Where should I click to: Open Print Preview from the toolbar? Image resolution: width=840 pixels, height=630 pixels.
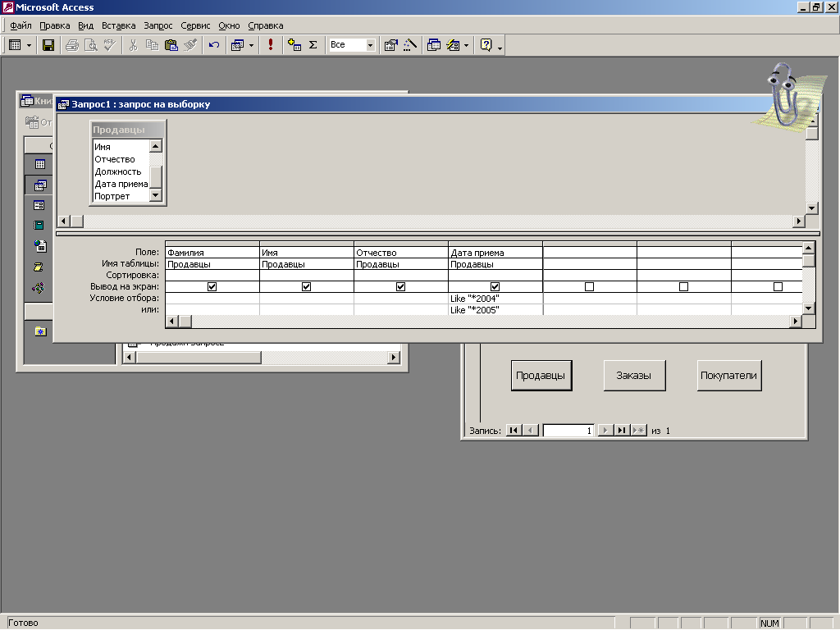tap(90, 45)
